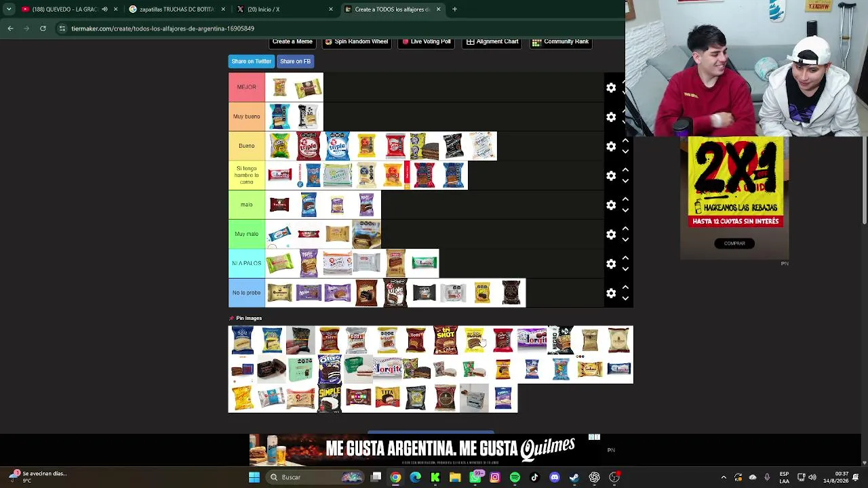Open settings gear for Muy bueno tier row

coord(611,117)
